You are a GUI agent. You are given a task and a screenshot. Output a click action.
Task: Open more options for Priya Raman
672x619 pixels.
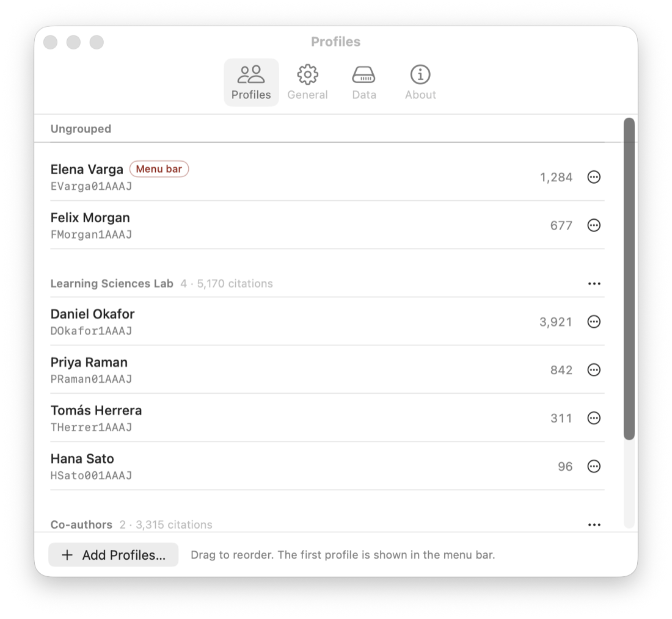coord(594,370)
